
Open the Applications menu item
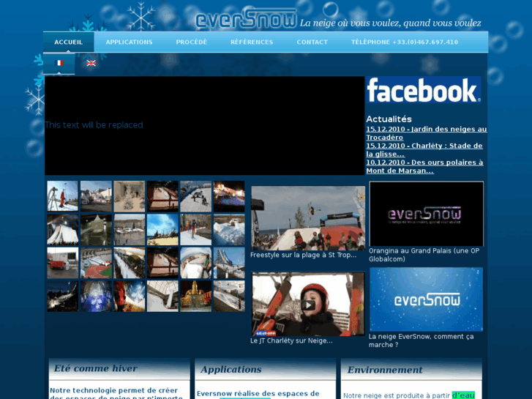point(129,42)
